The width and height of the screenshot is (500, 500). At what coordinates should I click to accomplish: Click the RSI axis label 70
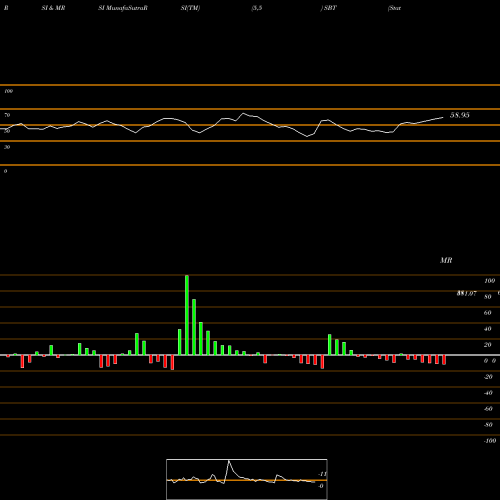click(7, 115)
